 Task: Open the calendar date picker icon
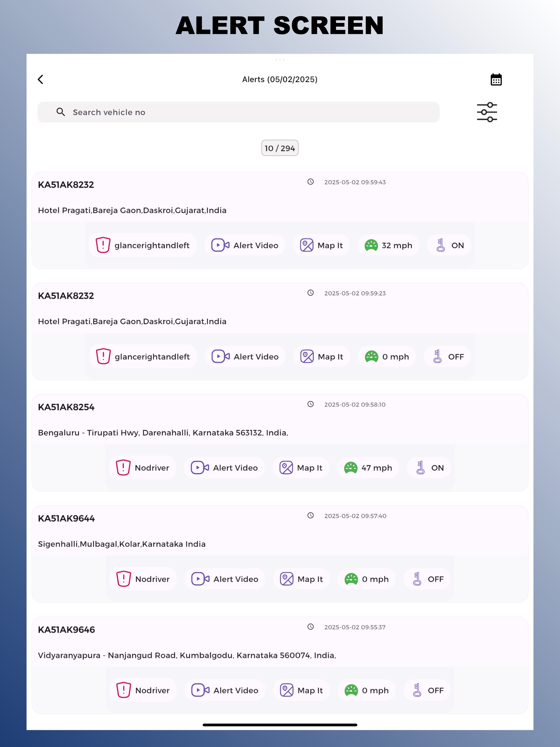(496, 80)
